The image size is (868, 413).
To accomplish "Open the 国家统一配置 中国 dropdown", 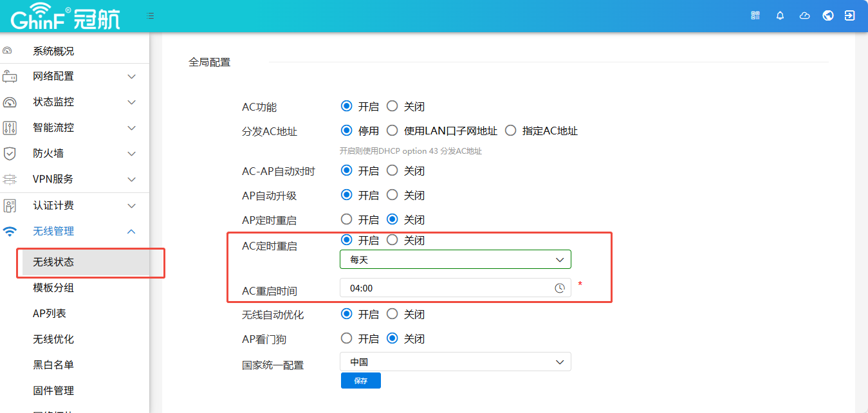I will click(455, 362).
